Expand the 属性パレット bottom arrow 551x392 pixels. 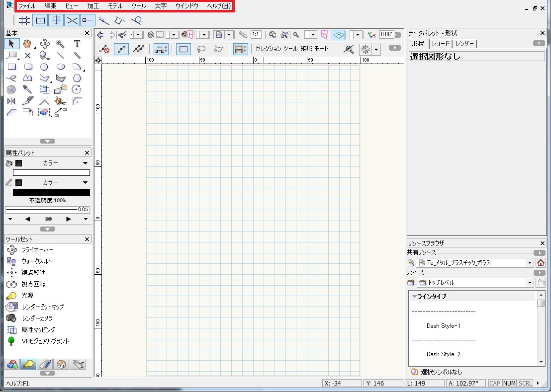click(x=47, y=229)
